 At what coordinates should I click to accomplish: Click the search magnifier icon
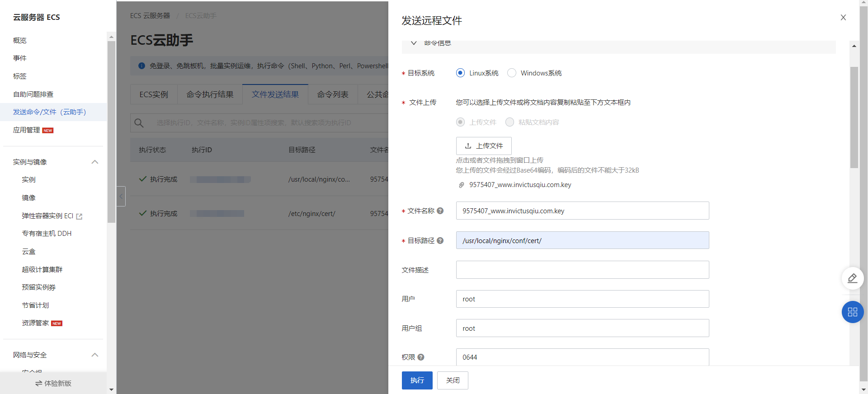[139, 123]
